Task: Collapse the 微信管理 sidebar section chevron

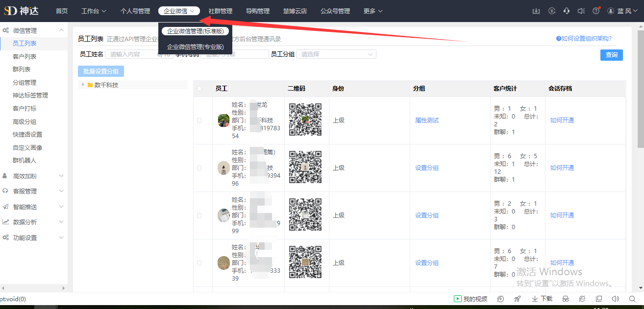Action: pos(61,30)
